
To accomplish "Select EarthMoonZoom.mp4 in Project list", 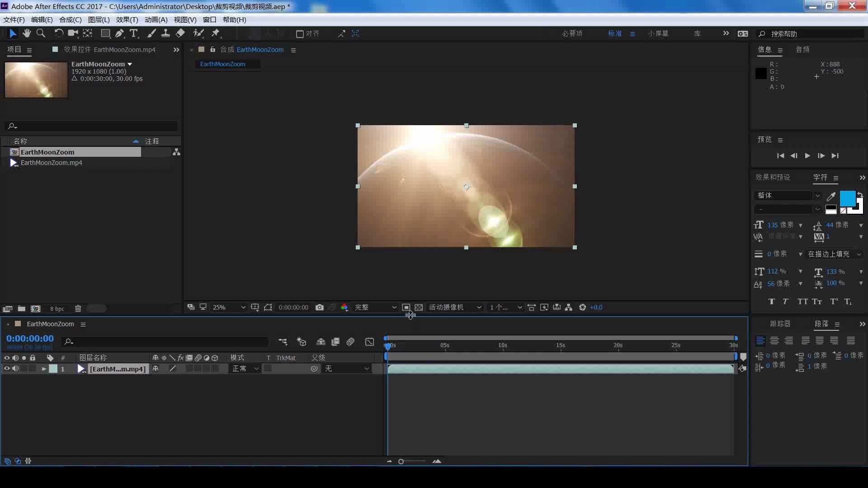I will pyautogui.click(x=51, y=163).
